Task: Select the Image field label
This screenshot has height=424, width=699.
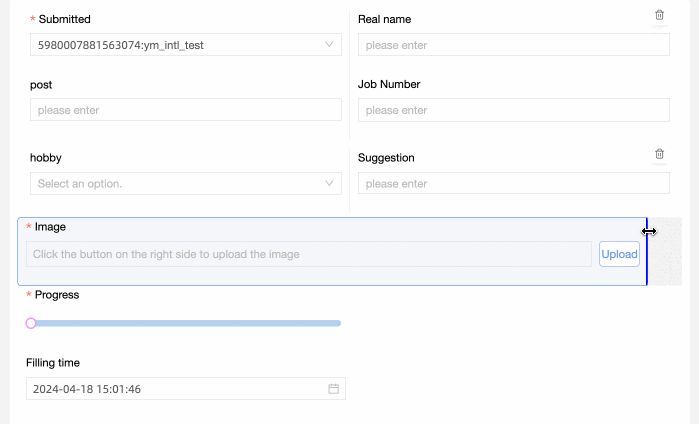Action: click(x=50, y=227)
